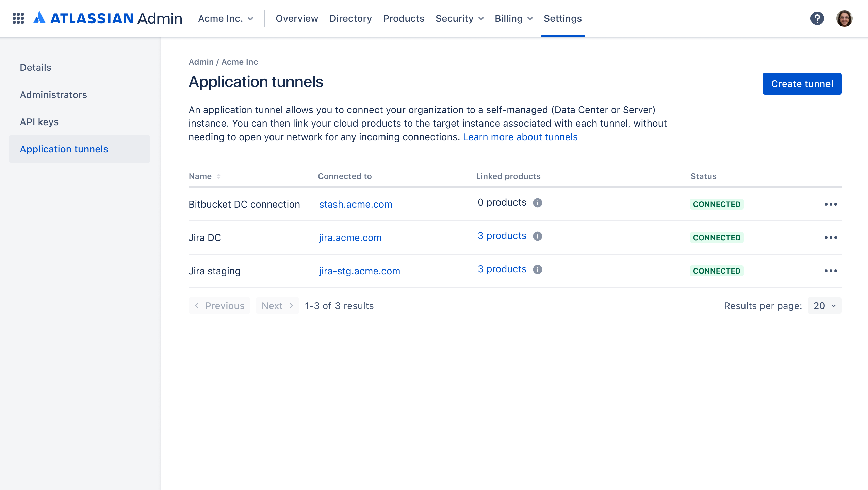Click the Application tunnels page heading

[256, 82]
